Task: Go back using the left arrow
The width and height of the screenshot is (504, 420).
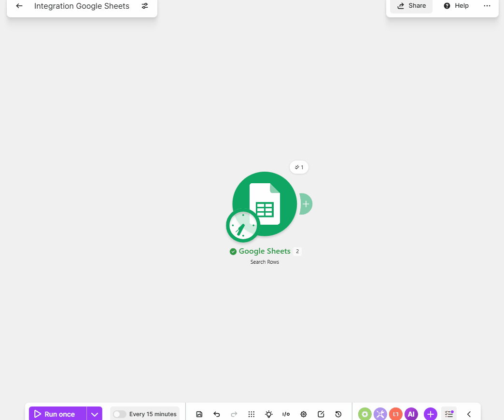Action: click(x=19, y=6)
